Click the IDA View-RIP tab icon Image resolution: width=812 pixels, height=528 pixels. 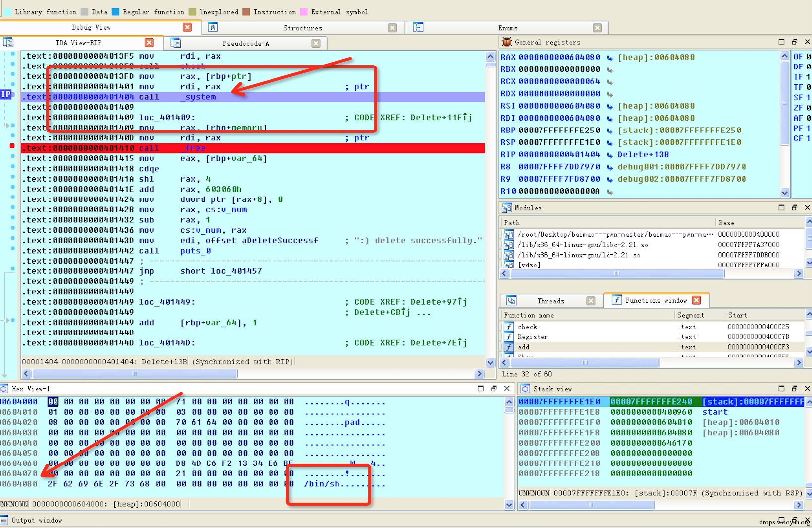(x=8, y=43)
